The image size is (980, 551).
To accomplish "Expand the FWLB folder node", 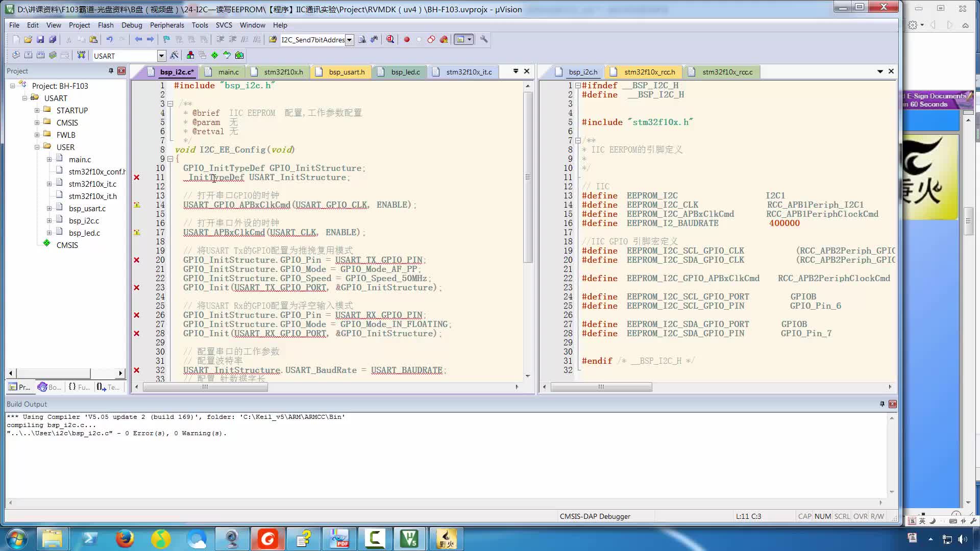I will click(37, 135).
